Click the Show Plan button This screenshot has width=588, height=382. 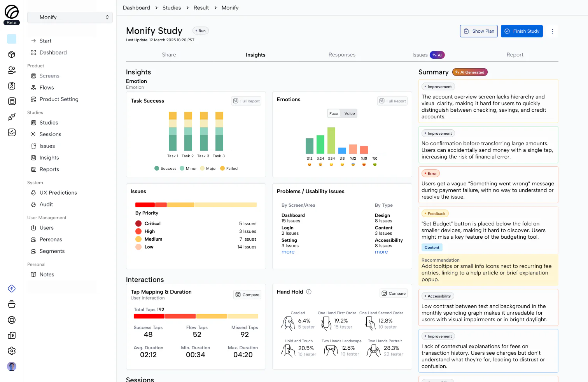click(x=479, y=31)
